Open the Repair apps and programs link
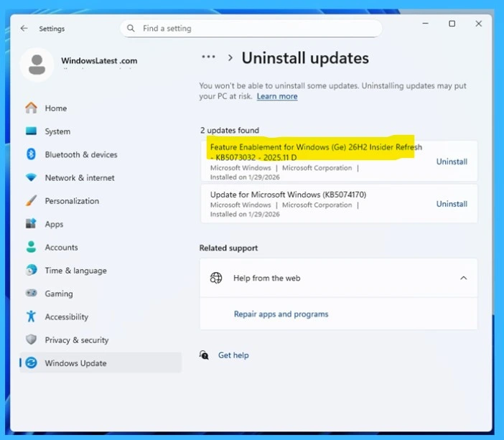The height and width of the screenshot is (440, 504). (x=281, y=314)
